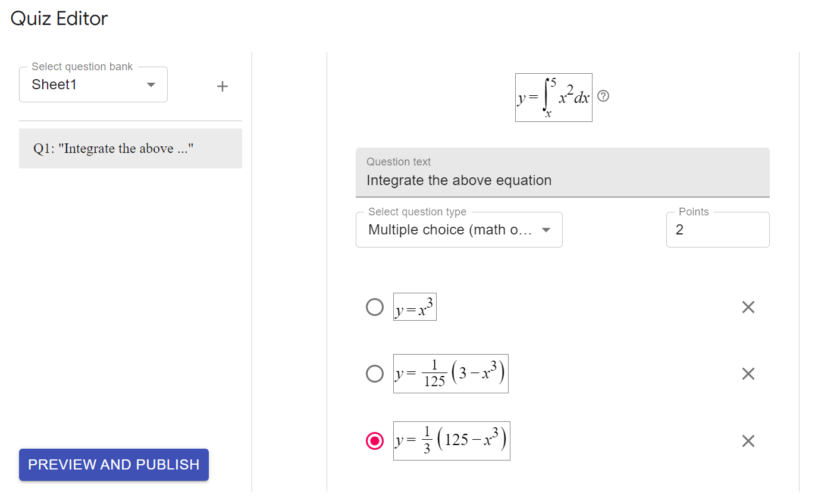Select the y=x³ radio button
The image size is (818, 504).
tap(375, 307)
